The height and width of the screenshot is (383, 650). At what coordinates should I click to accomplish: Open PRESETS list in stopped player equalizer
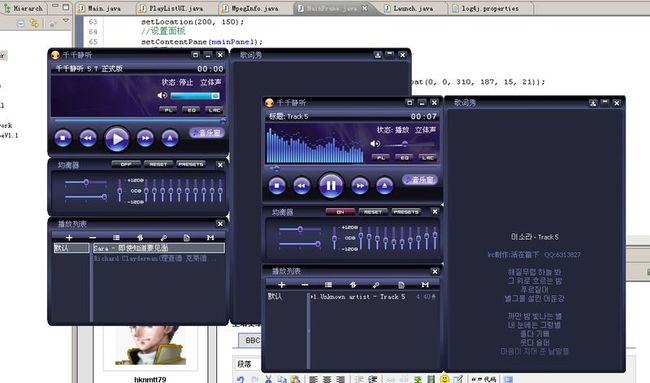191,164
